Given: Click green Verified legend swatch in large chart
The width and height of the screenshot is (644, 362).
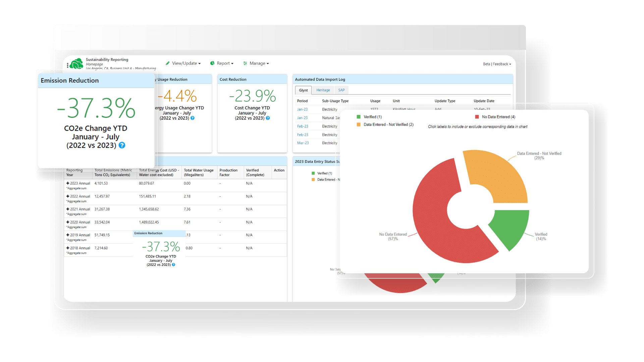Looking at the screenshot, I should [359, 117].
